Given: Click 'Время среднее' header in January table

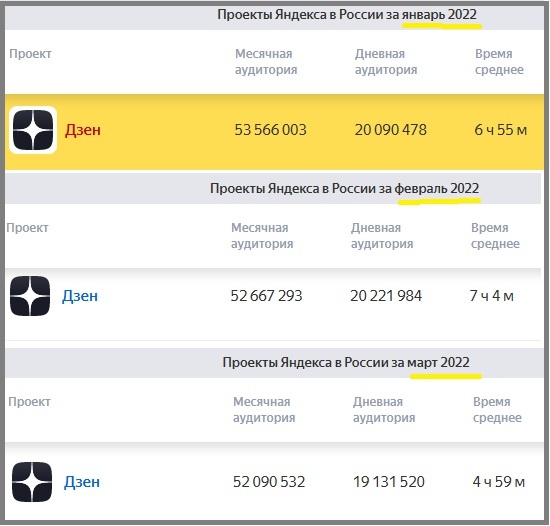Looking at the screenshot, I should 499,62.
